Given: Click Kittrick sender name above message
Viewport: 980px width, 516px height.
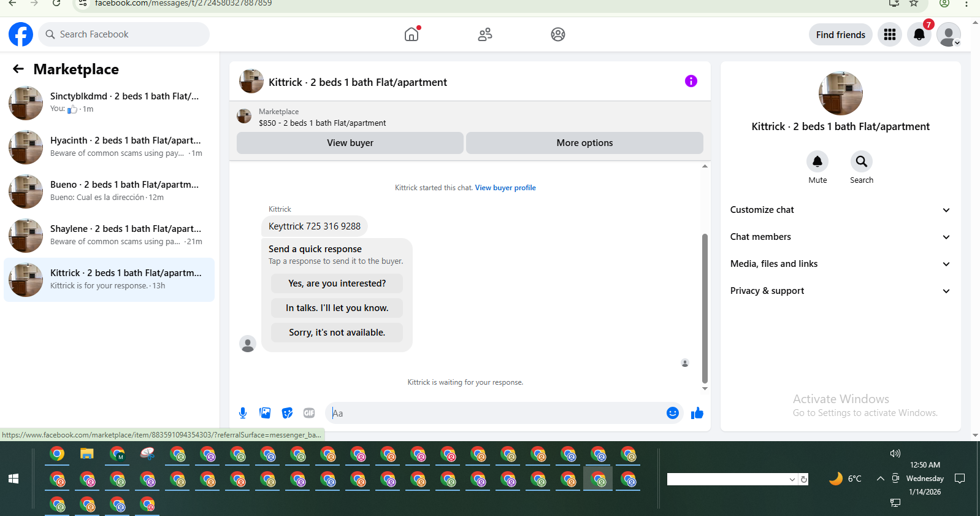Looking at the screenshot, I should point(280,209).
